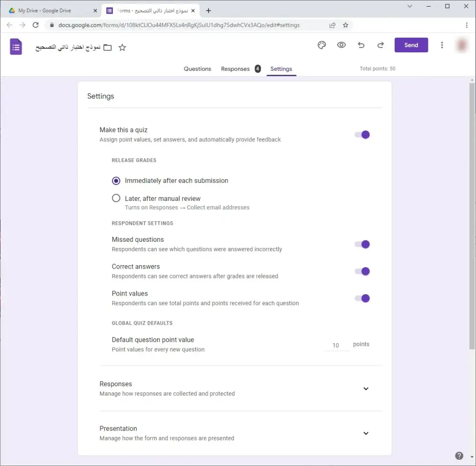Redo the last change
Viewport: 476px width, 466px height.
[x=380, y=45]
